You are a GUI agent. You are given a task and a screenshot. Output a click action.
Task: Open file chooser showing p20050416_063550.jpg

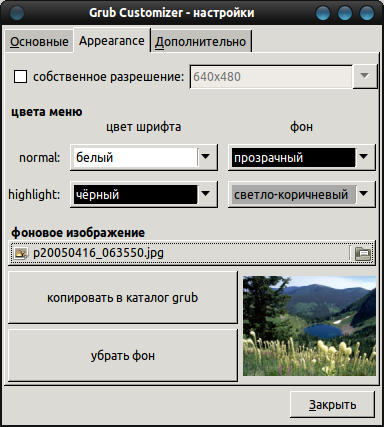point(192,253)
